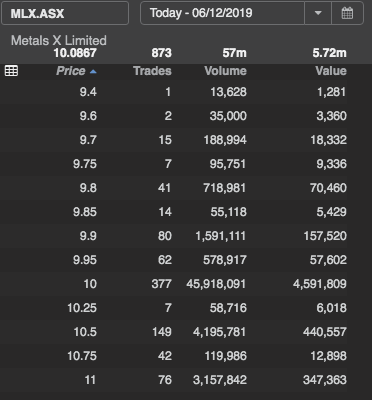Image resolution: width=372 pixels, height=400 pixels.
Task: Select the price 11 row
Action: point(173,380)
